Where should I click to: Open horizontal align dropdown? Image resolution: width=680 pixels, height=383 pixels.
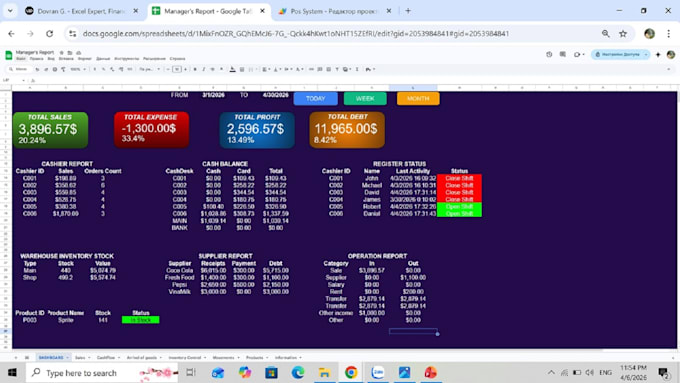[265, 69]
